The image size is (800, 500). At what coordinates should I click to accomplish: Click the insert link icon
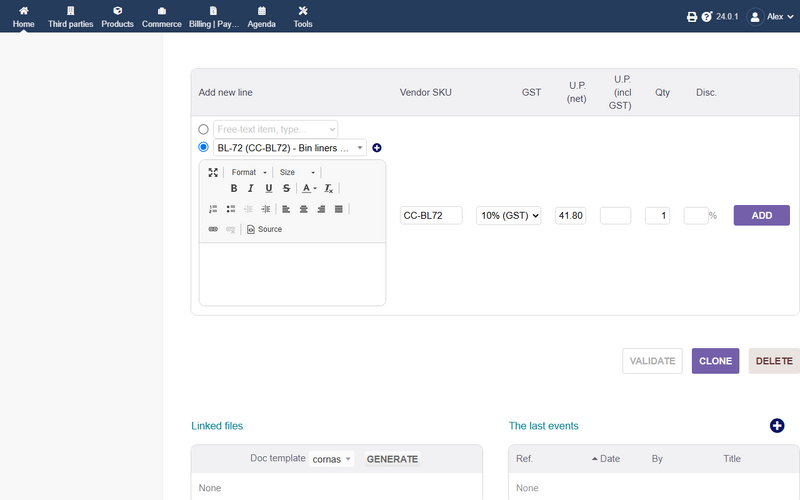click(x=213, y=229)
